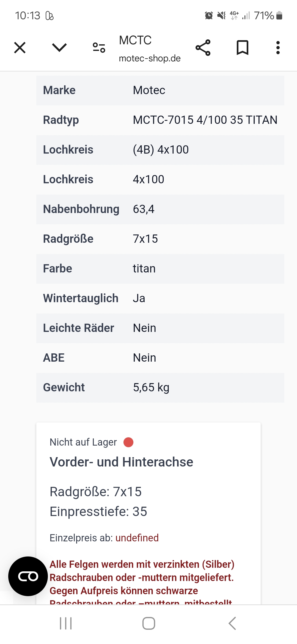Collapse the tab using the down chevron
The image size is (297, 644).
pos(59,48)
